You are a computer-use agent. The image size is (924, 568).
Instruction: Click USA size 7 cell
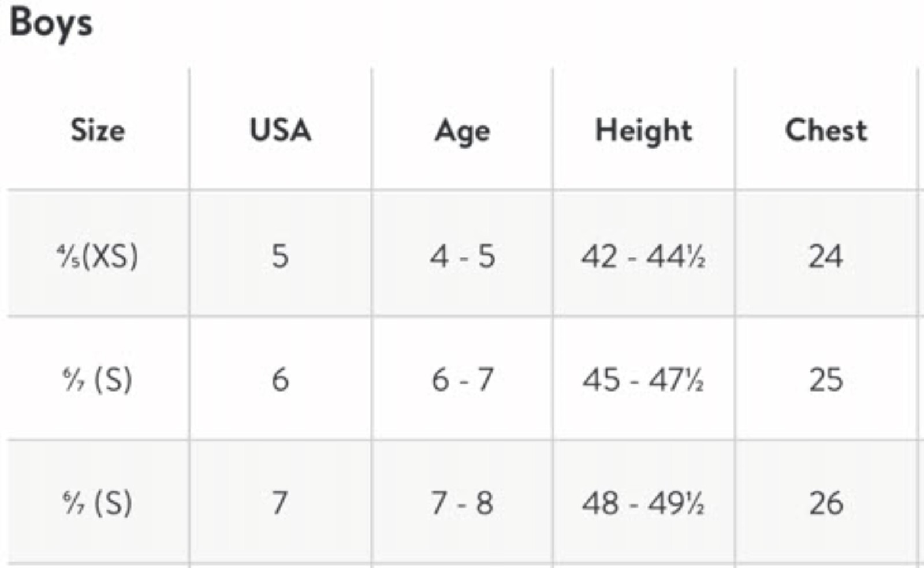280,503
